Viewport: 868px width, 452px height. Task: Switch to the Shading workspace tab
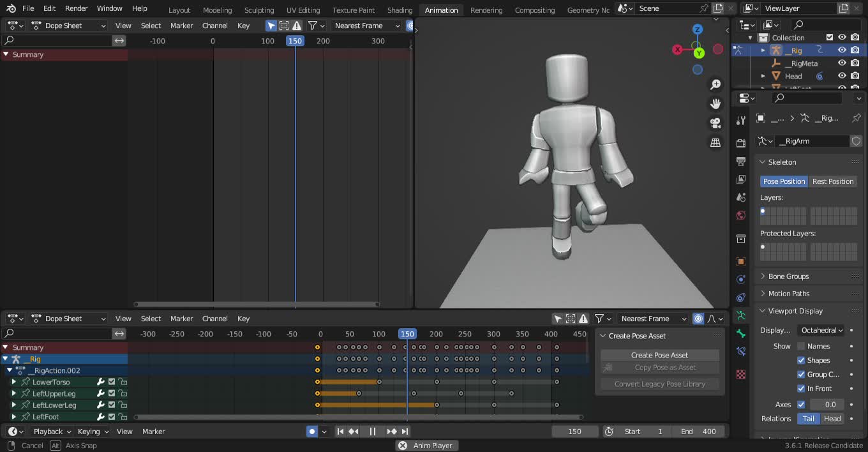click(400, 10)
